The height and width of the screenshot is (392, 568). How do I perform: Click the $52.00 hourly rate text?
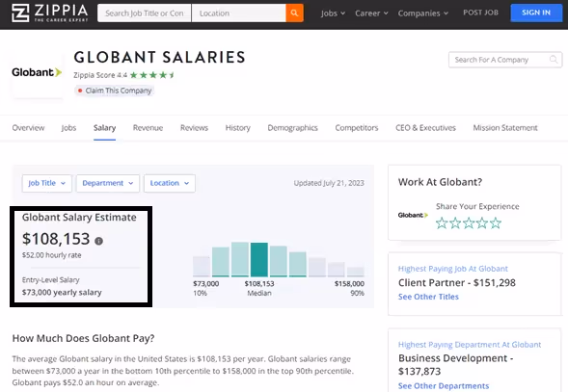52,255
